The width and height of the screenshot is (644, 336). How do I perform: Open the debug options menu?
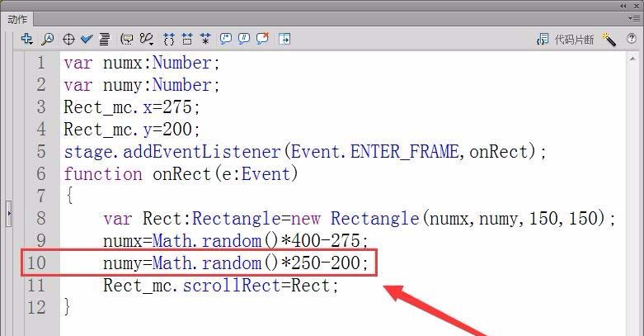click(x=146, y=39)
